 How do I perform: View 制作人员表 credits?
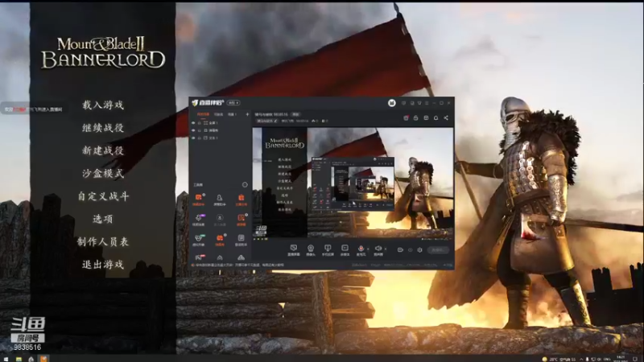tap(103, 242)
